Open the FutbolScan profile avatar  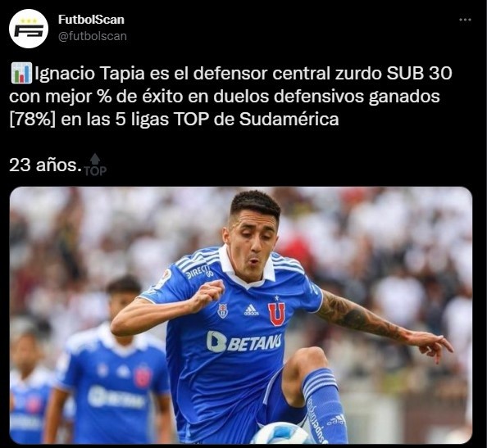[29, 29]
